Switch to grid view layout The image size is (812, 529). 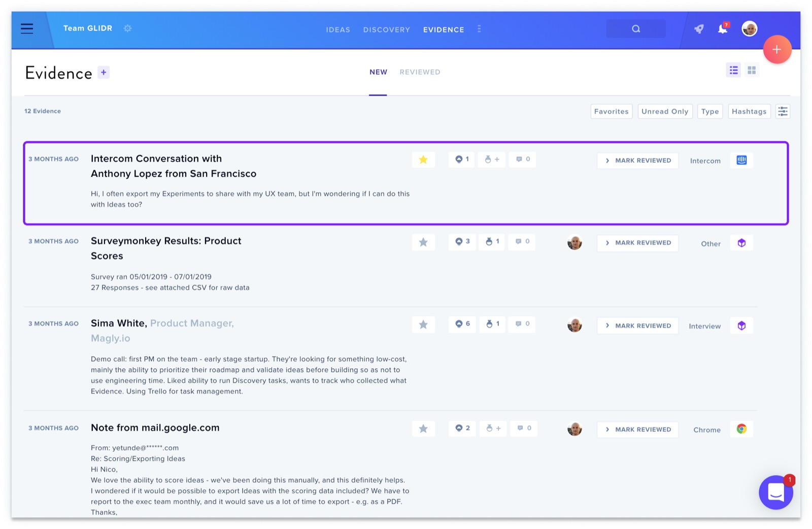point(752,70)
